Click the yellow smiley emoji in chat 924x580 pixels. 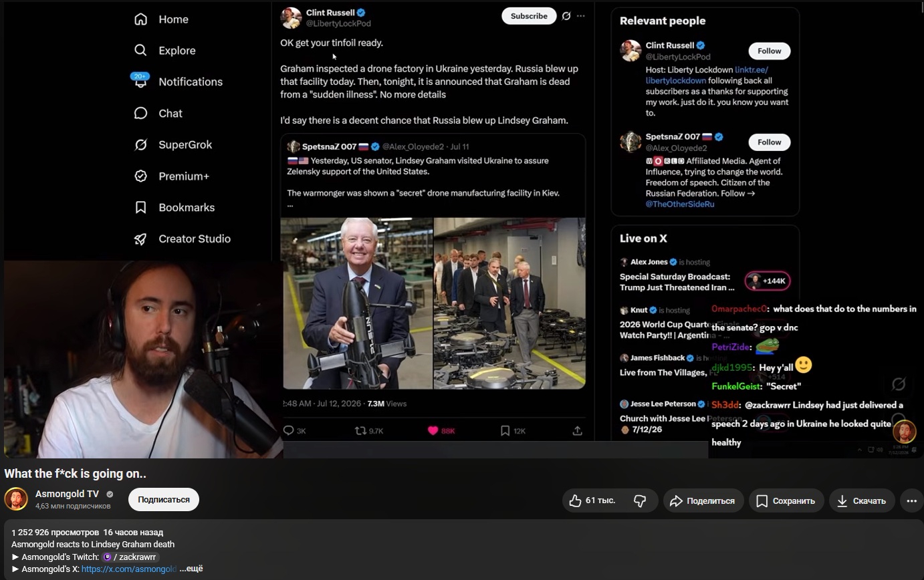(804, 365)
